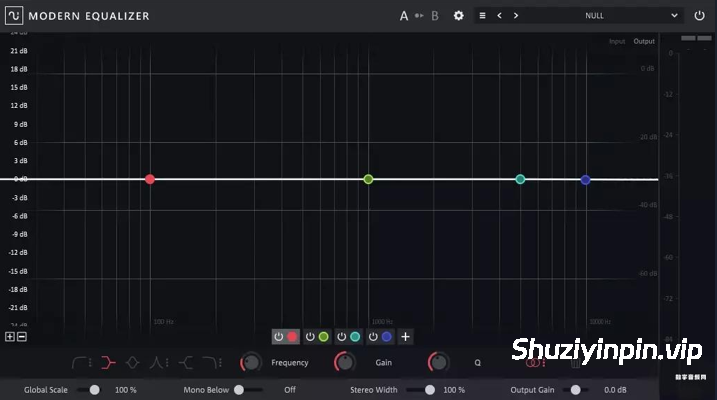Click the Frequency knob

click(x=251, y=363)
